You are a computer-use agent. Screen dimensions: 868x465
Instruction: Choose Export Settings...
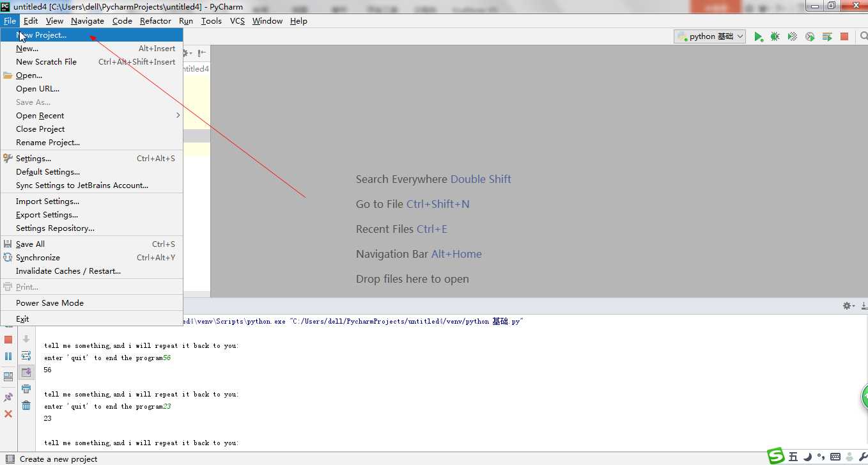pos(91,215)
